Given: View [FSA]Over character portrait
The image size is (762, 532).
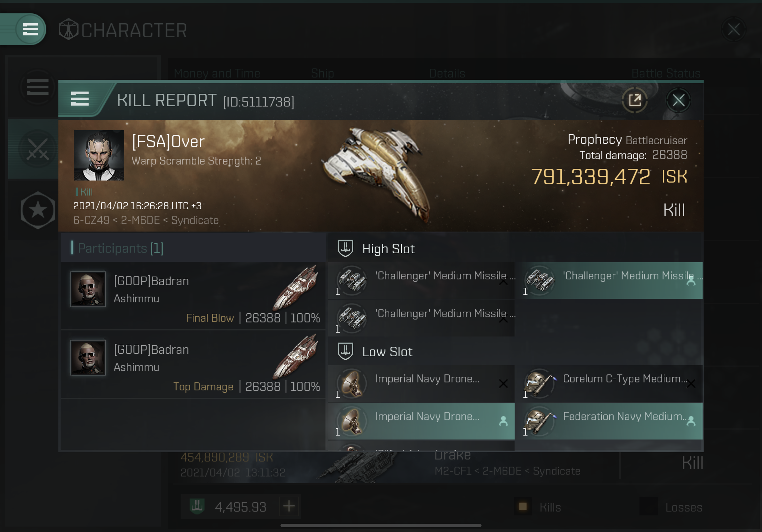Looking at the screenshot, I should 99,155.
